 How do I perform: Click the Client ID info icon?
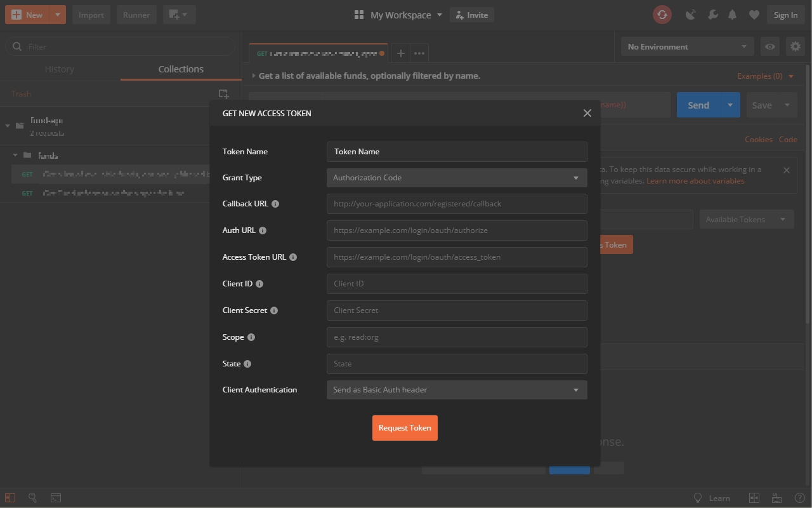point(259,284)
